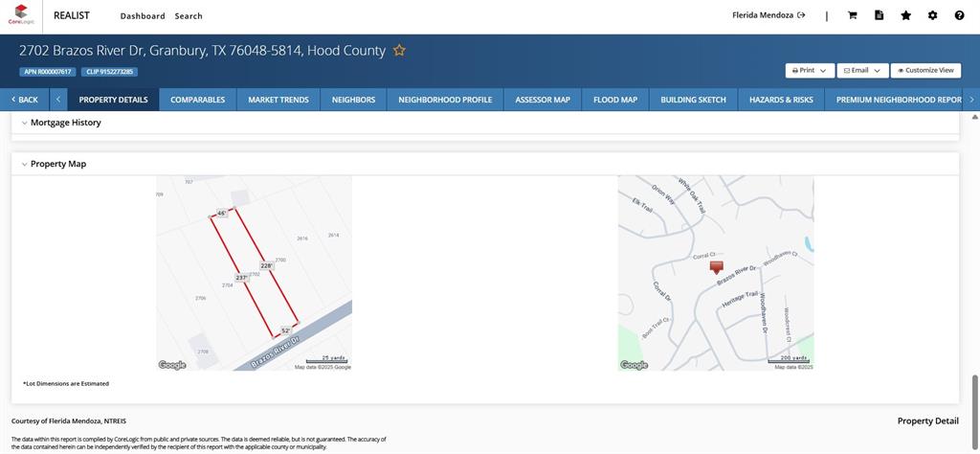Switch to the Flood Map tab
980x454 pixels.
click(x=614, y=100)
